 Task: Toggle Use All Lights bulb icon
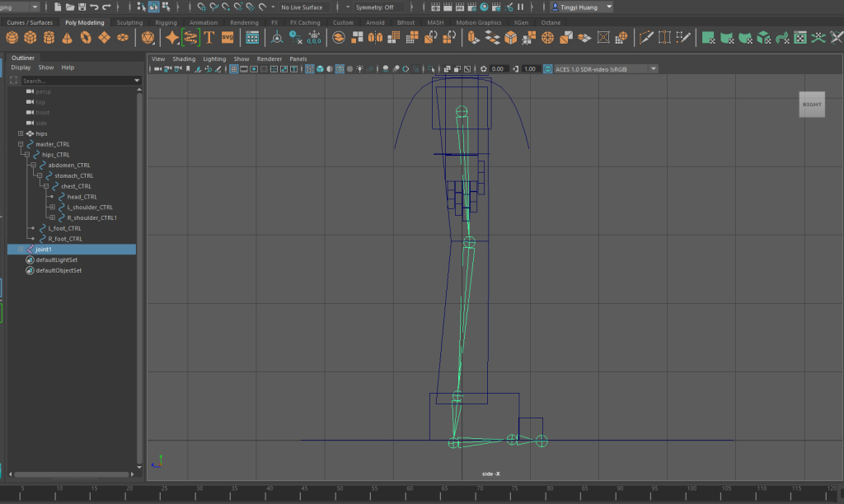360,69
